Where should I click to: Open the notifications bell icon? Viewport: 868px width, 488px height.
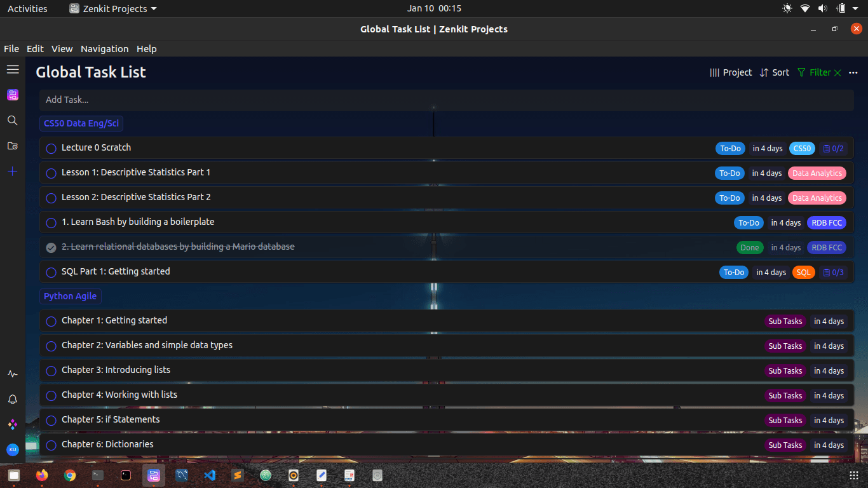click(x=13, y=399)
